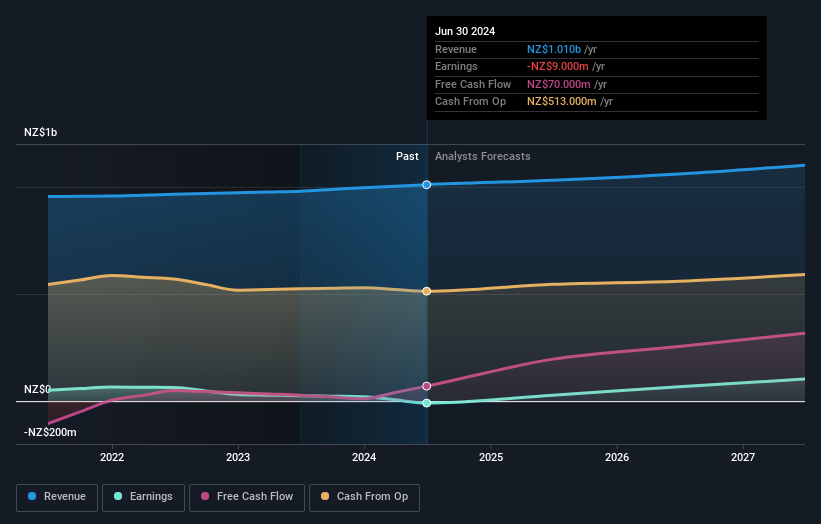Click the pink Free Cash Flow legend dot
The height and width of the screenshot is (524, 821).
pos(205,496)
